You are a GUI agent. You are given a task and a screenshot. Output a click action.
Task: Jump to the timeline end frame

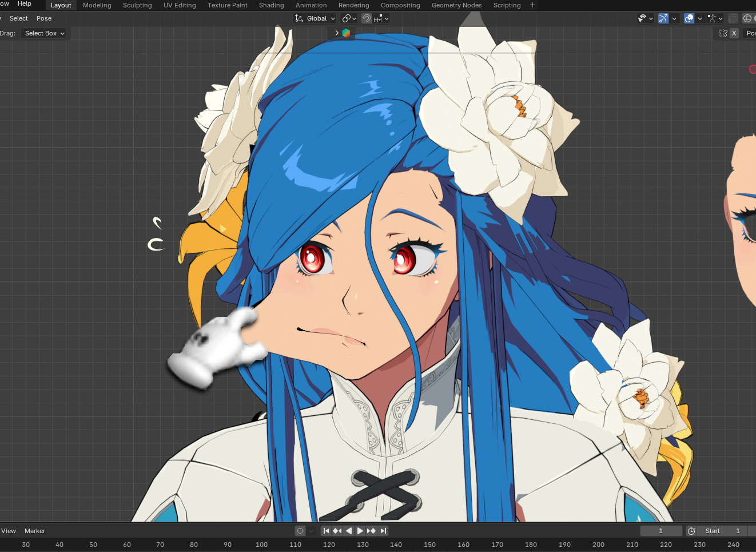(384, 531)
